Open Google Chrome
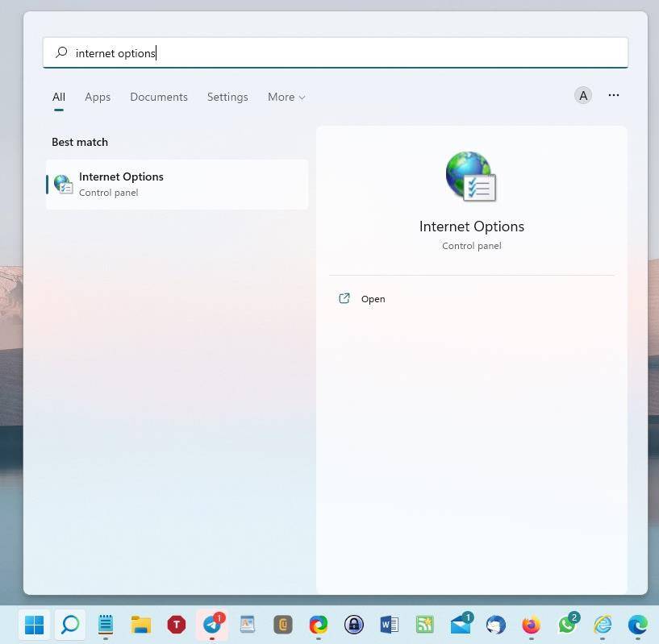This screenshot has height=644, width=659. point(318,625)
